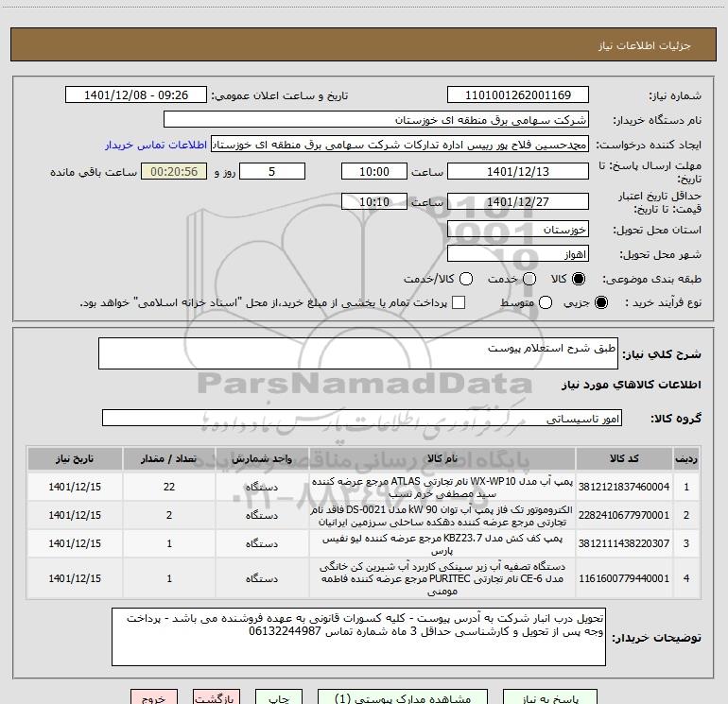The width and height of the screenshot is (728, 704).
Task: Select the کالا radio button
Action: (579, 279)
